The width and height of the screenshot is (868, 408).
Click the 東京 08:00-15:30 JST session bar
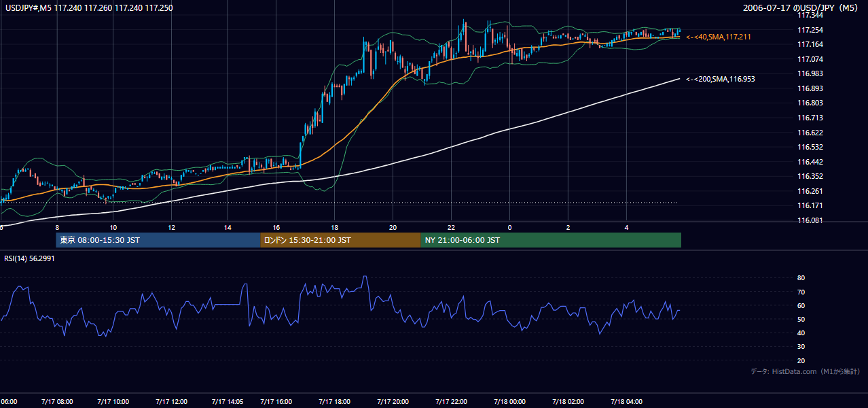158,240
